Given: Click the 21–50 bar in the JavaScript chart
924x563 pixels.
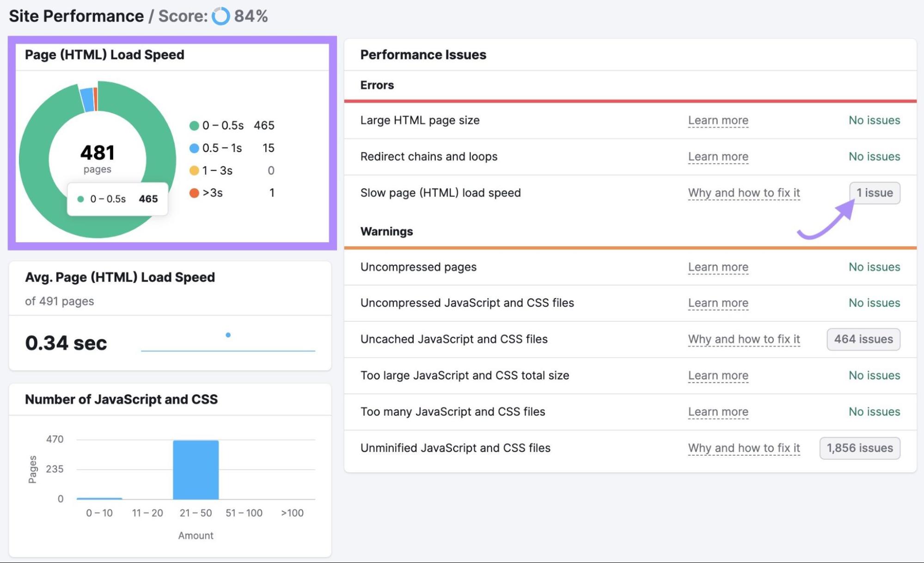Looking at the screenshot, I should click(196, 468).
